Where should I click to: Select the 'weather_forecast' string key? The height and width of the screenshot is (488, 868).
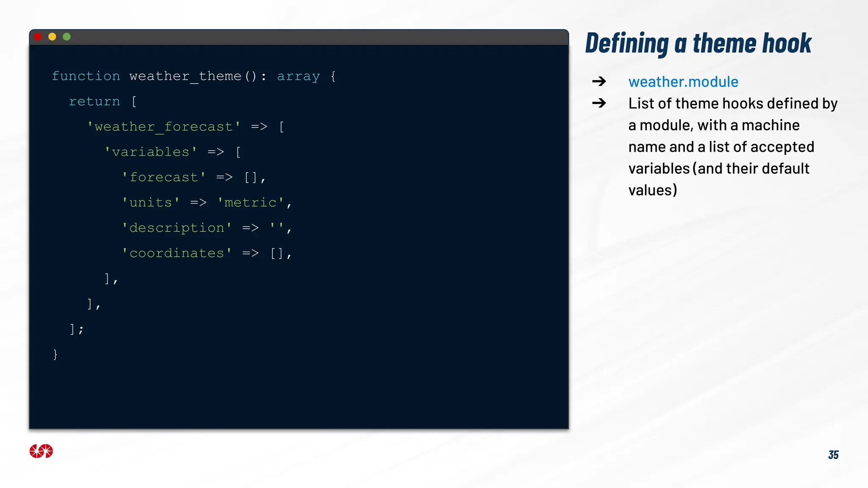click(164, 127)
